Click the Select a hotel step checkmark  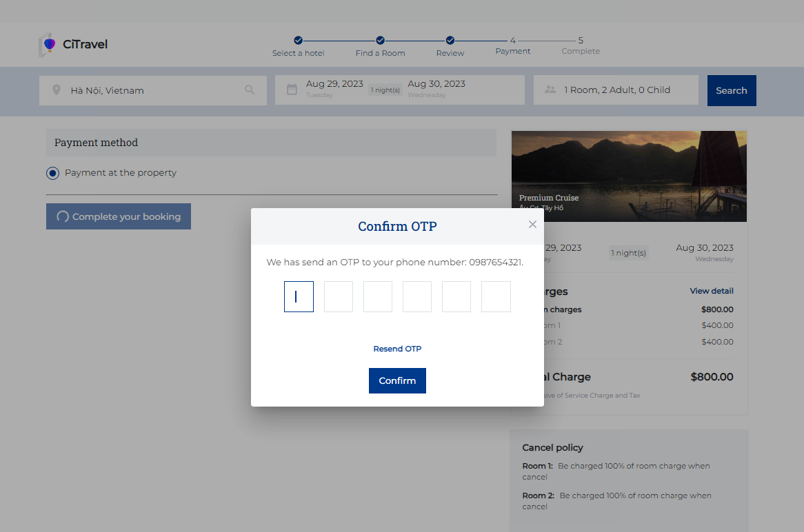298,41
